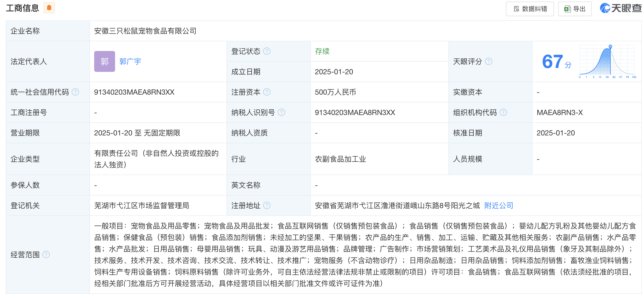The height and width of the screenshot is (298, 644).
Task: Open legal representative 郭广宇 link
Action: (130, 61)
